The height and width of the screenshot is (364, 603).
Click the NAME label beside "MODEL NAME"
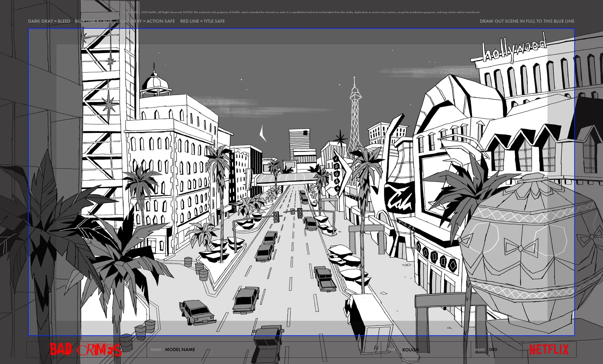pos(156,350)
